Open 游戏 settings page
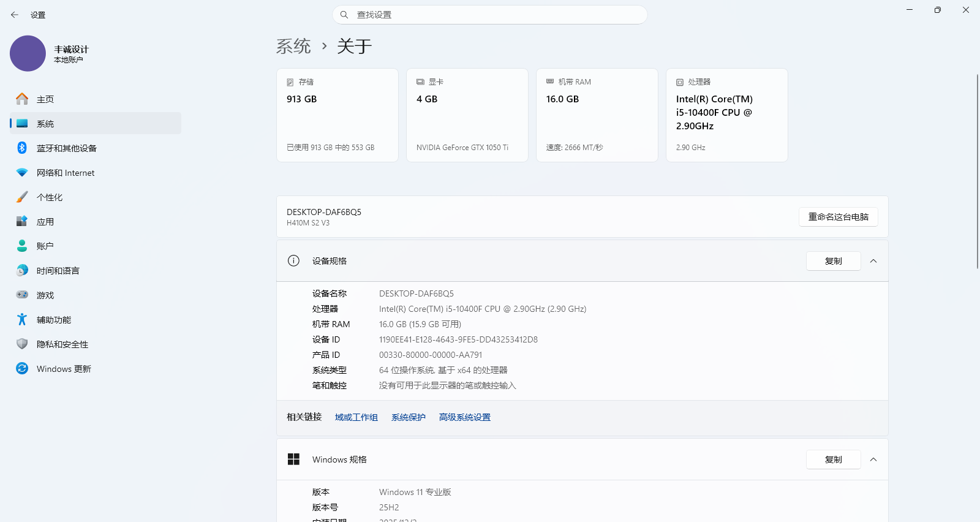 point(96,295)
